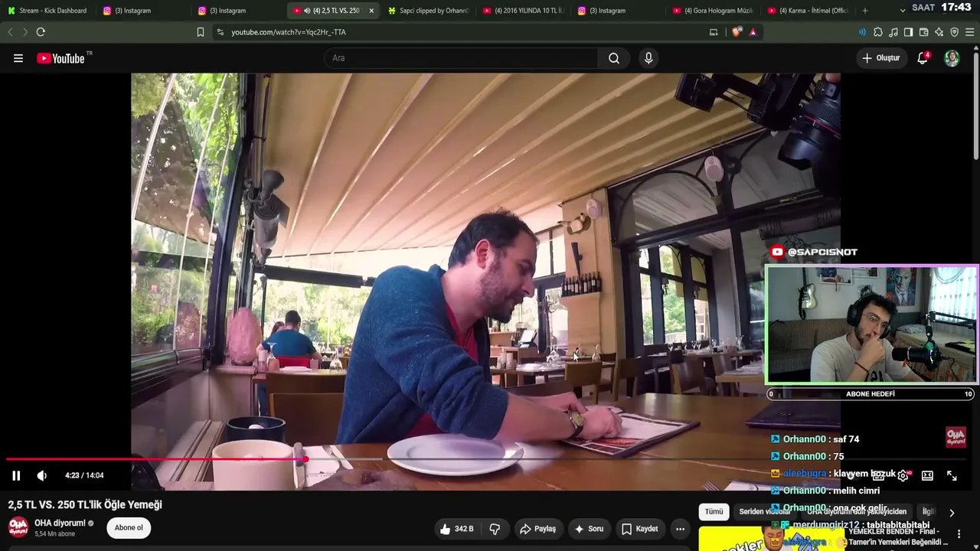The width and height of the screenshot is (980, 551).
Task: Open more actions for video
Action: pos(680,529)
